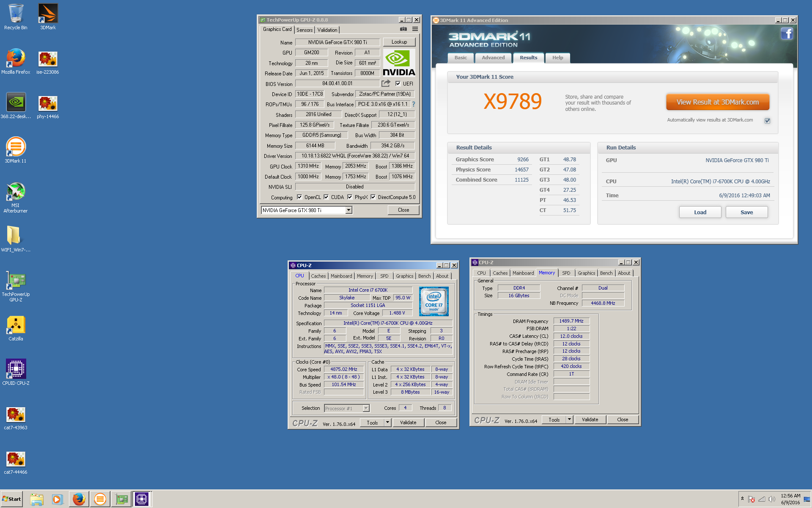
Task: Select the cat7-44466 image file icon
Action: pos(16,463)
